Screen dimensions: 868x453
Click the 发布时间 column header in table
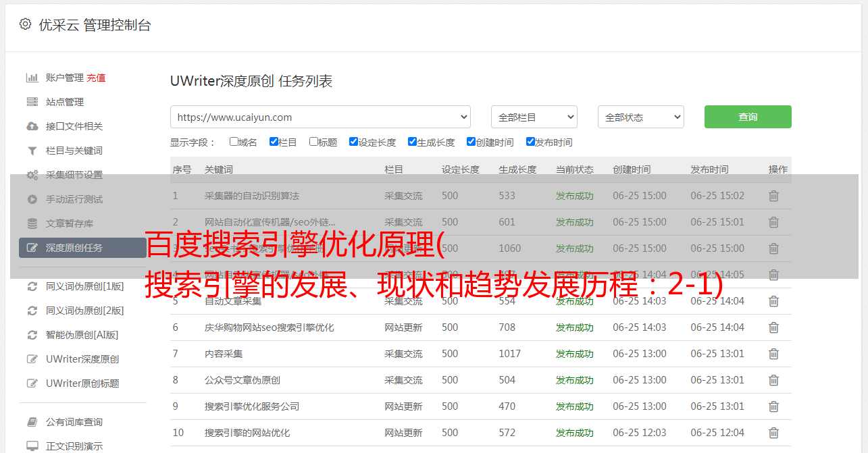(709, 169)
